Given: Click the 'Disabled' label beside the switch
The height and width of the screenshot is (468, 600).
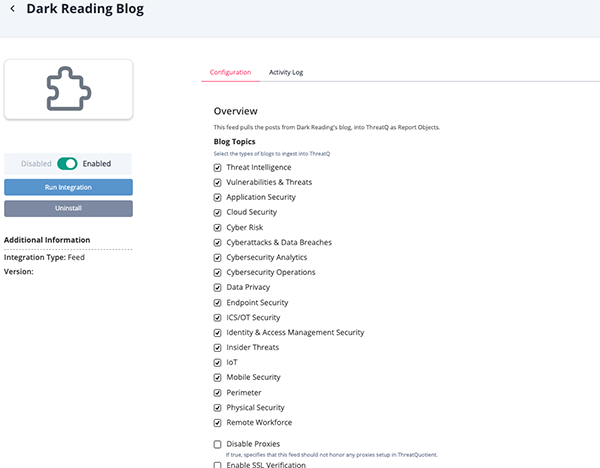Looking at the screenshot, I should [36, 164].
